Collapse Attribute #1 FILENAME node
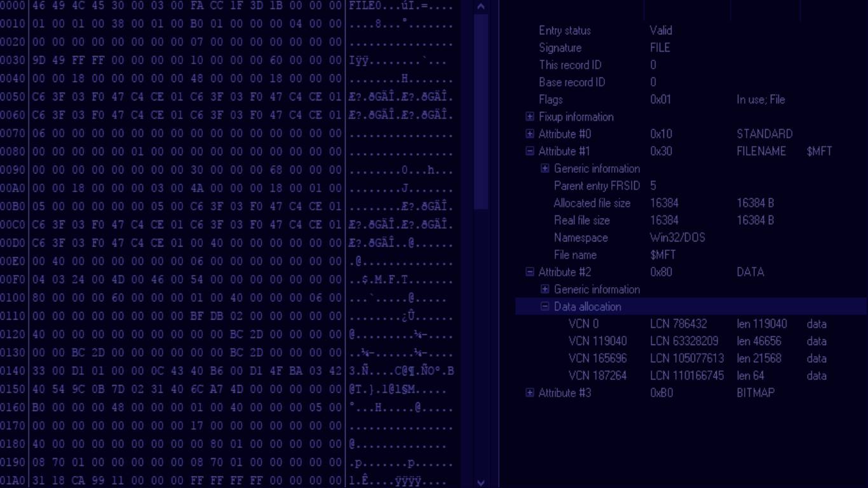Screen dimensions: 868x488 point(529,151)
